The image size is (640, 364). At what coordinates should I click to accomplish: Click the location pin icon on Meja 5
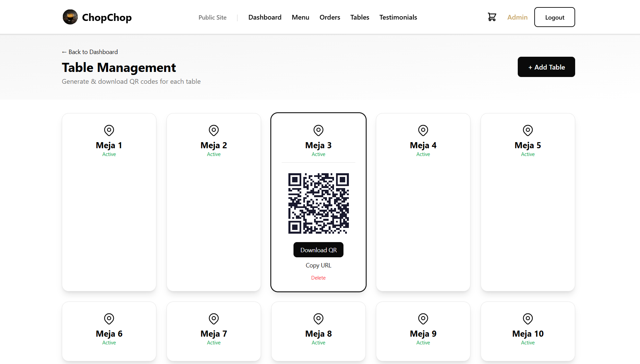point(528,130)
